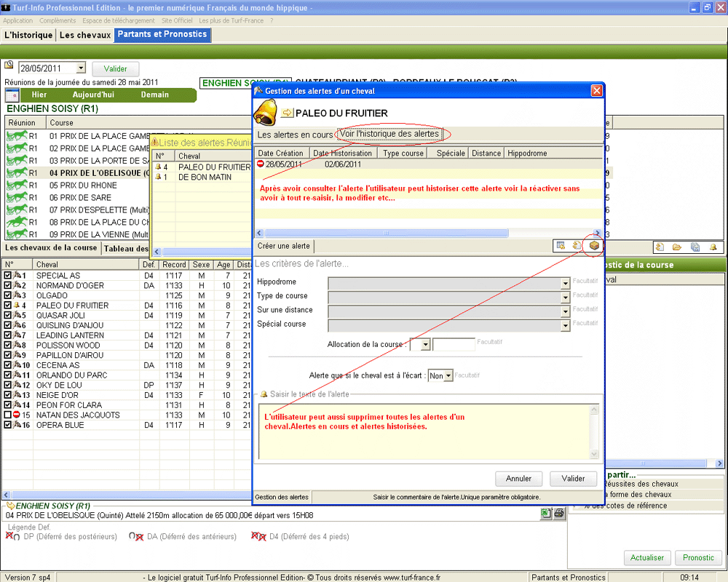Click the horse icon next to number 1 SPECIAL AS
This screenshot has height=582, width=728.
pos(17,275)
